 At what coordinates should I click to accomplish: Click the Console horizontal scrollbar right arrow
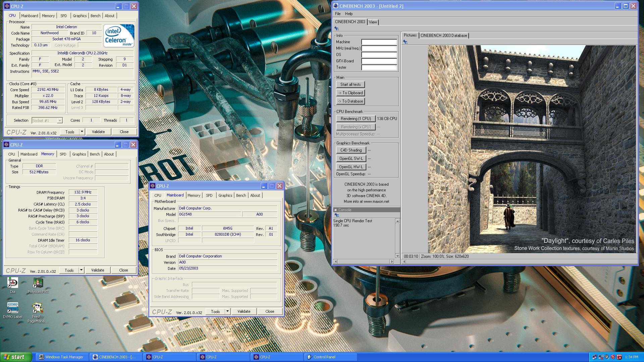coord(391,261)
